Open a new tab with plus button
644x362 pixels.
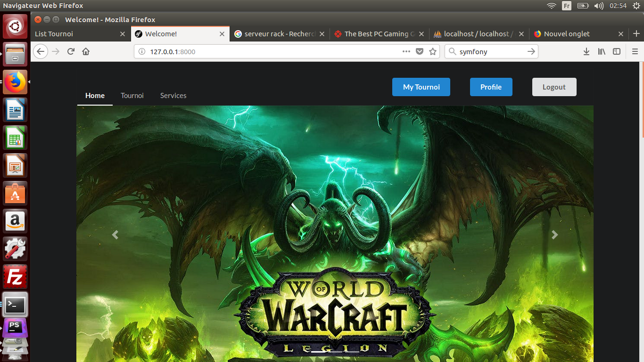[x=636, y=33]
